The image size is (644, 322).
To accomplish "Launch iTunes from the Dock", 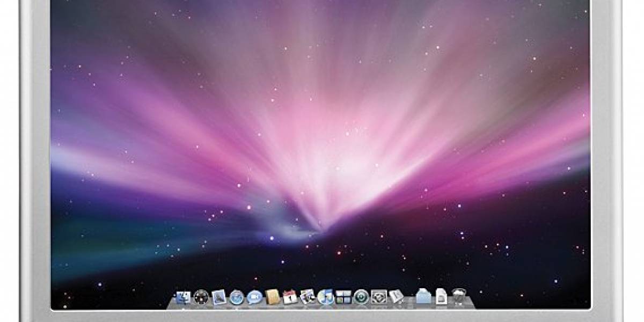I will [x=325, y=296].
